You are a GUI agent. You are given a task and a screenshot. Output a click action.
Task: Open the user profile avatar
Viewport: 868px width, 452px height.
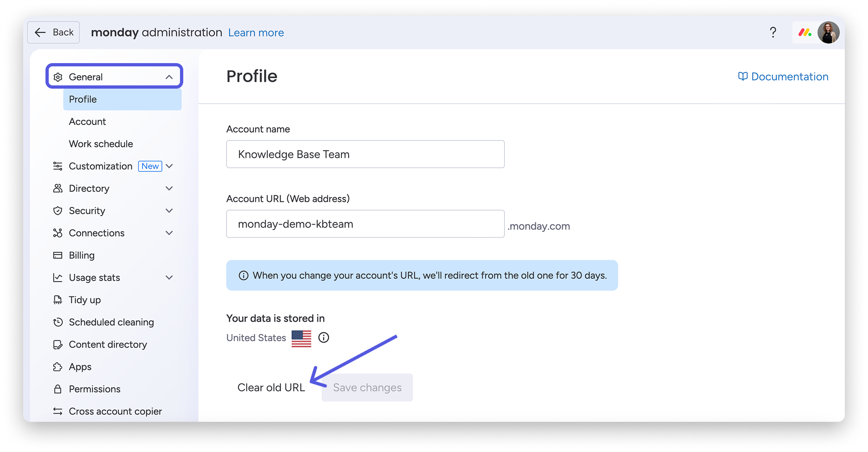click(829, 32)
